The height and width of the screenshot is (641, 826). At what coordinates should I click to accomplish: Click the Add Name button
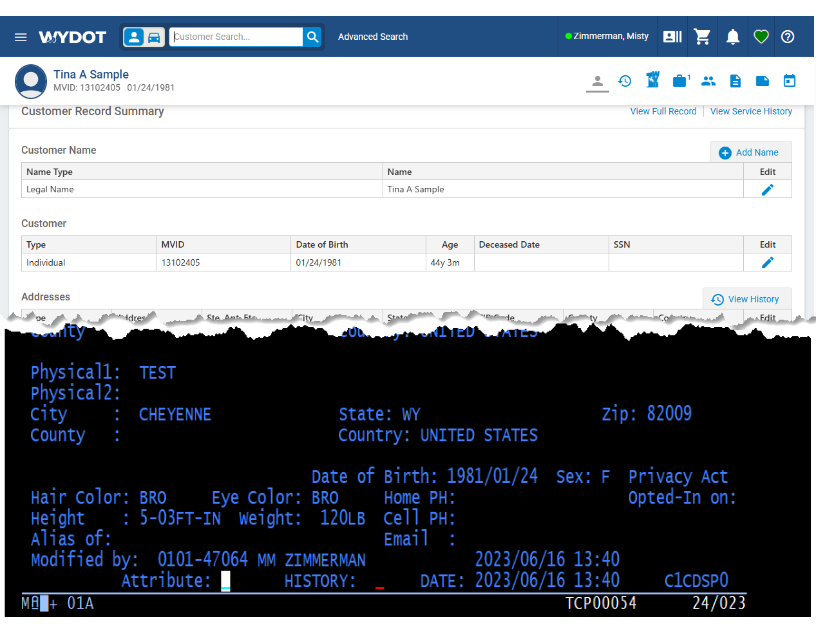click(x=750, y=152)
